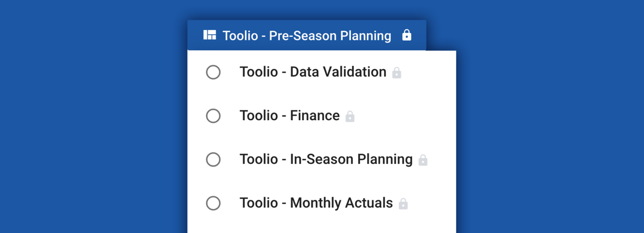Viewport: 644px width, 233px height.
Task: Click the lock icon after In-Season Planning
Action: click(x=423, y=160)
